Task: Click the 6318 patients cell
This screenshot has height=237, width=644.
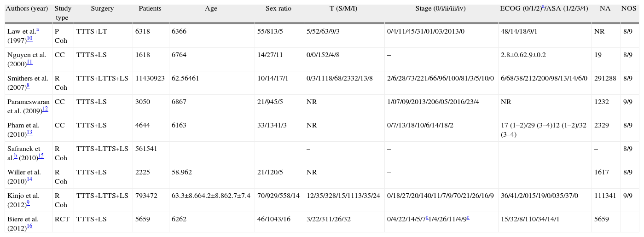Action: [143, 31]
